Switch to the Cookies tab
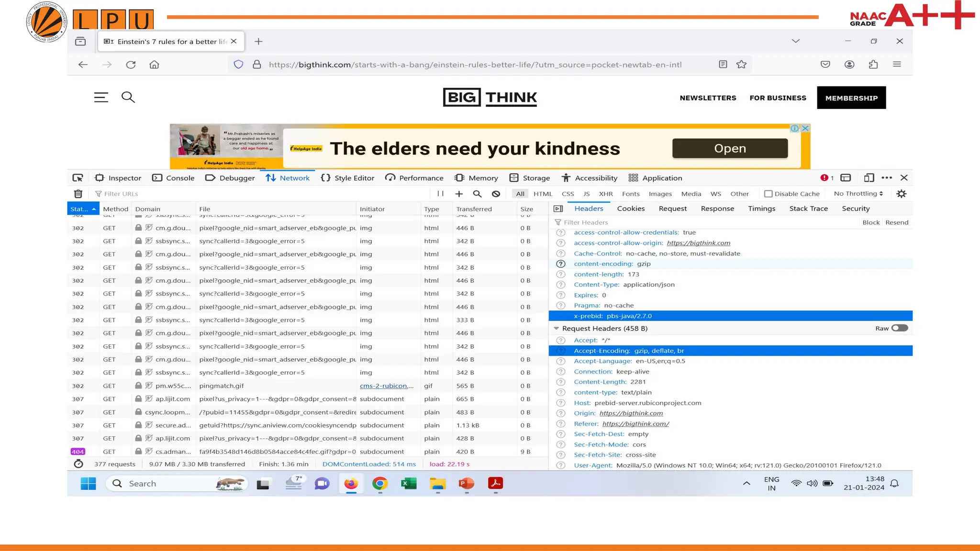The width and height of the screenshot is (980, 551). 631,209
